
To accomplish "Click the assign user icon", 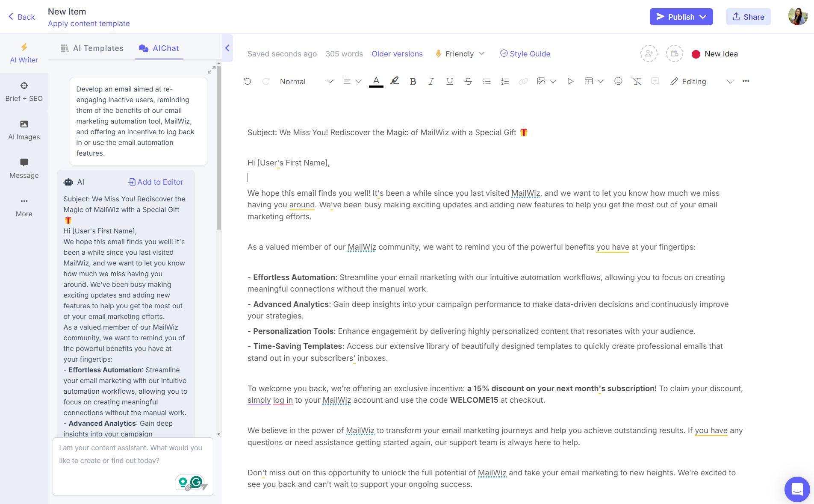I will 649,53.
